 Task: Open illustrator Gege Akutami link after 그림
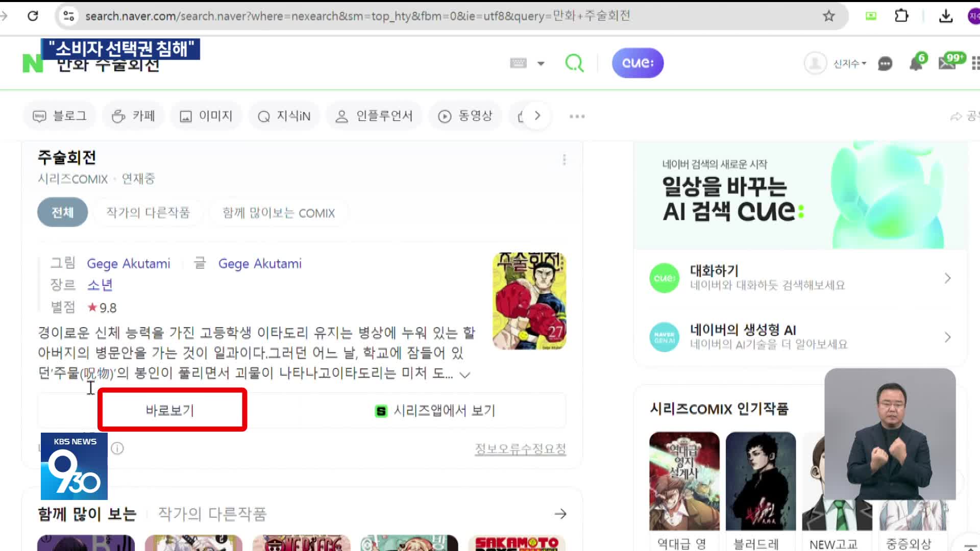[129, 263]
